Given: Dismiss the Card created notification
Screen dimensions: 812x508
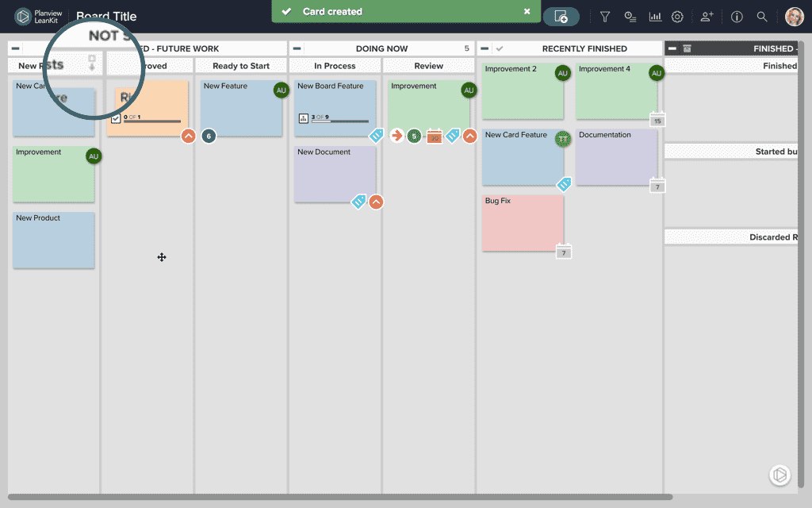Looking at the screenshot, I should pyautogui.click(x=527, y=11).
